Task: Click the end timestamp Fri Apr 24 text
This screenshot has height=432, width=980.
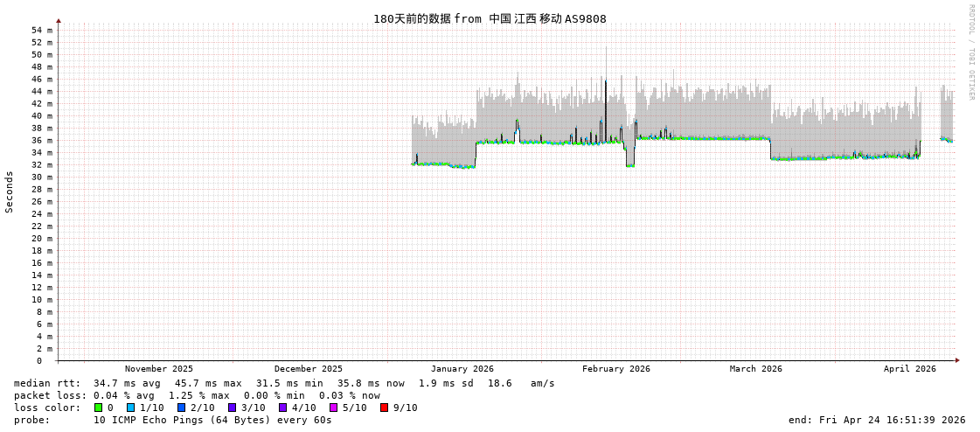Action: click(x=877, y=420)
